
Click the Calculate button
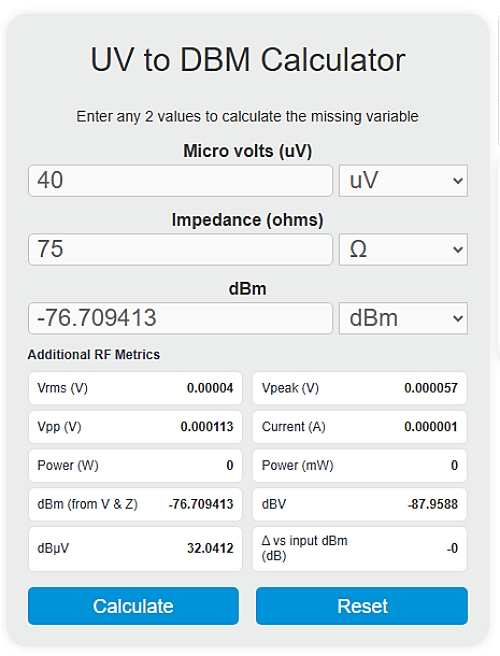coord(133,606)
